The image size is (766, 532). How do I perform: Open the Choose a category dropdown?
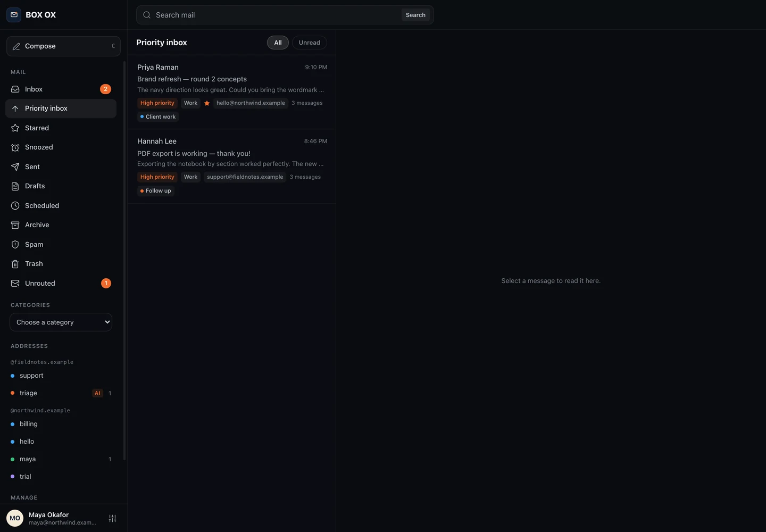61,322
